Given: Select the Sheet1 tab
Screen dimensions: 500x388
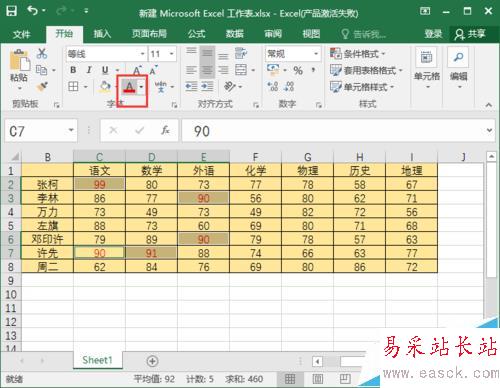Looking at the screenshot, I should 97,360.
